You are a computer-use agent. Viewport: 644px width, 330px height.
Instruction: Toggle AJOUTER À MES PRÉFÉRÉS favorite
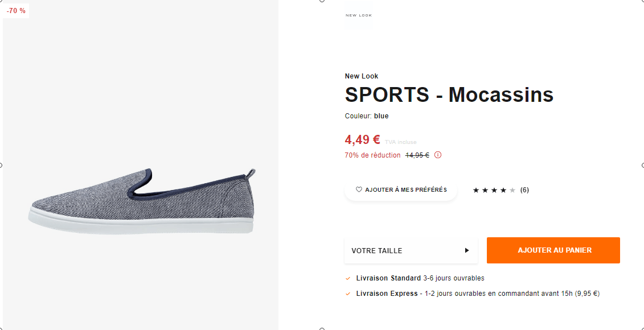coord(400,189)
